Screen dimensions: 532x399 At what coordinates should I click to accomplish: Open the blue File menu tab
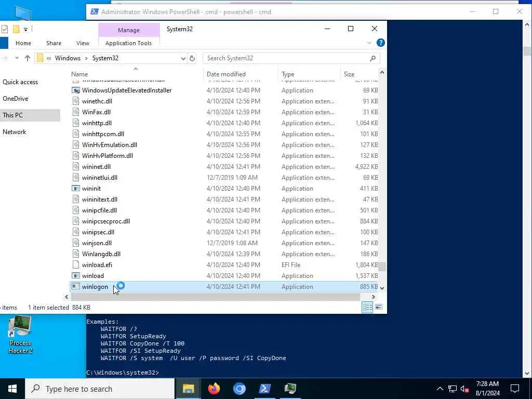(4, 43)
